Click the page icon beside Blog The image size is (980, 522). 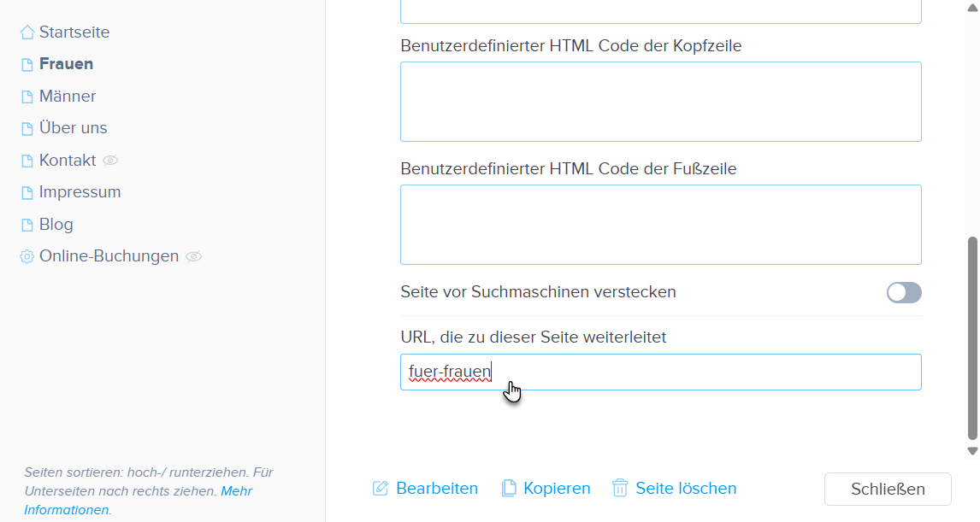click(x=27, y=225)
